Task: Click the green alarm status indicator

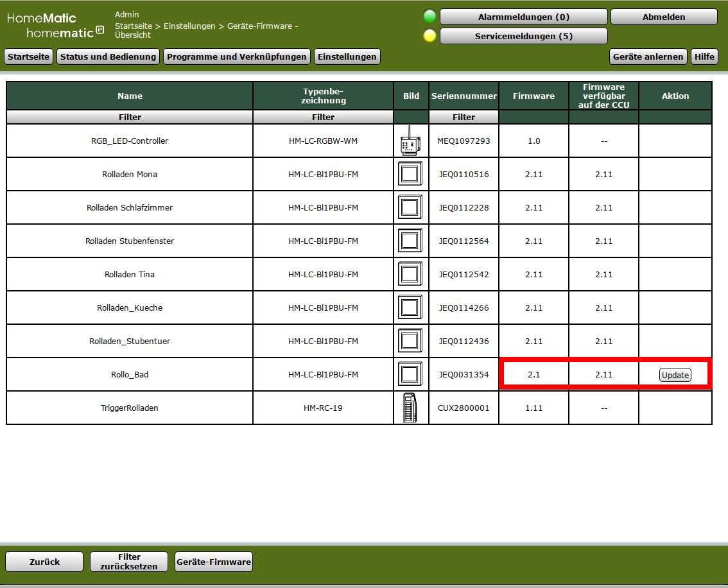Action: (430, 16)
